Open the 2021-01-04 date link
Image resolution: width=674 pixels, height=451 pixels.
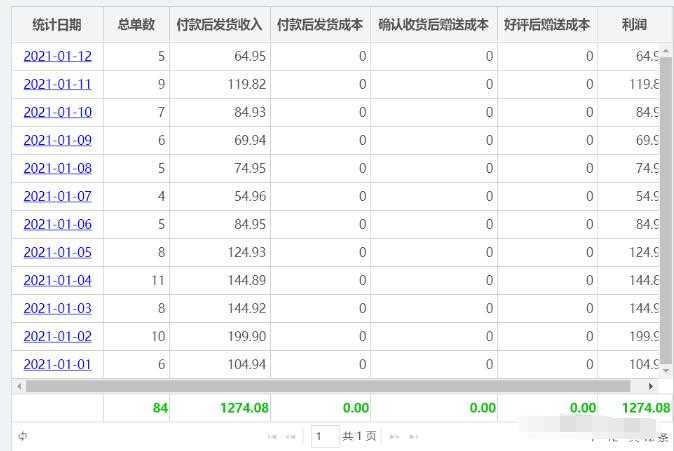coord(57,281)
